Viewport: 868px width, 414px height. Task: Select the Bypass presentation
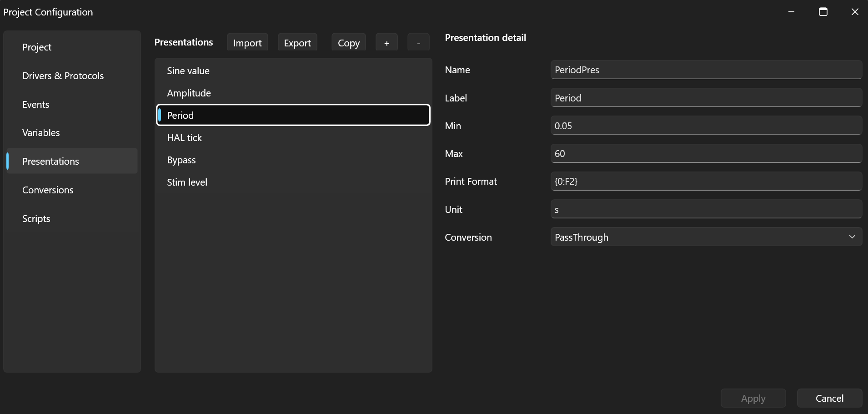tap(293, 160)
